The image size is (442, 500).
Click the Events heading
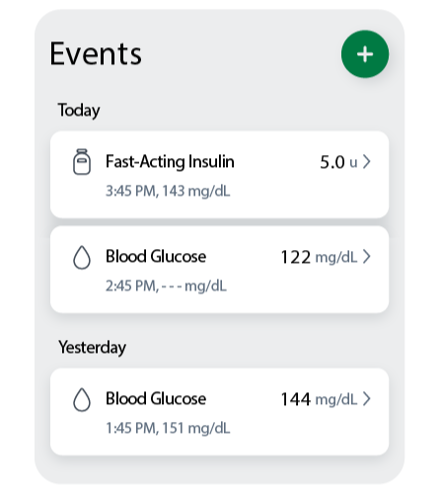point(96,54)
